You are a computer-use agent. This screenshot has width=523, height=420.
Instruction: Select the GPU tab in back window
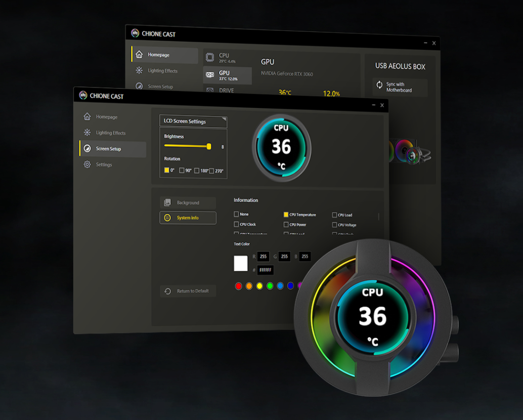(227, 75)
